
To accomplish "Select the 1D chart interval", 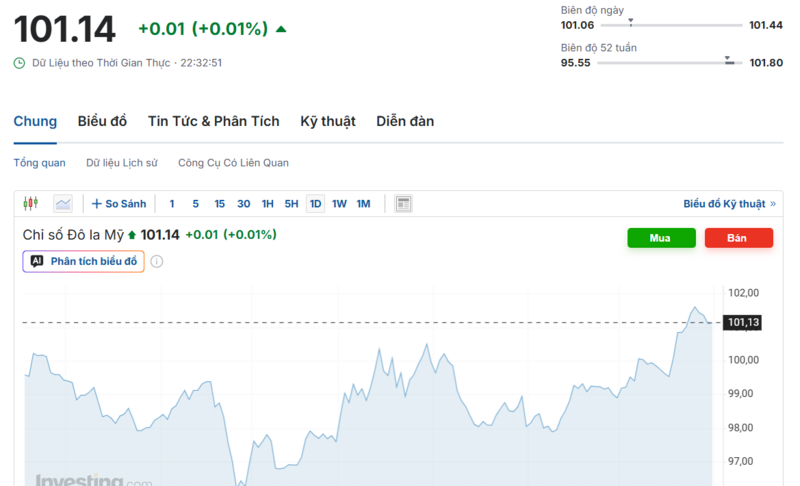I will [x=315, y=204].
